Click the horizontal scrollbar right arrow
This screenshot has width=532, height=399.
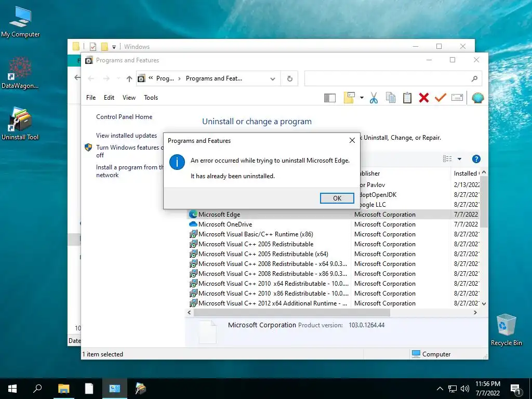(475, 312)
